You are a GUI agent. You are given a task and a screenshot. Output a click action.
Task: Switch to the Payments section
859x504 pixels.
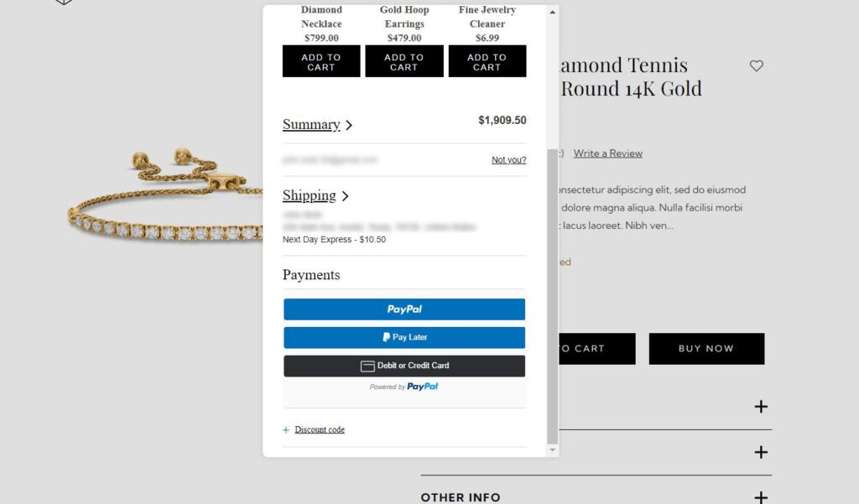click(x=311, y=274)
